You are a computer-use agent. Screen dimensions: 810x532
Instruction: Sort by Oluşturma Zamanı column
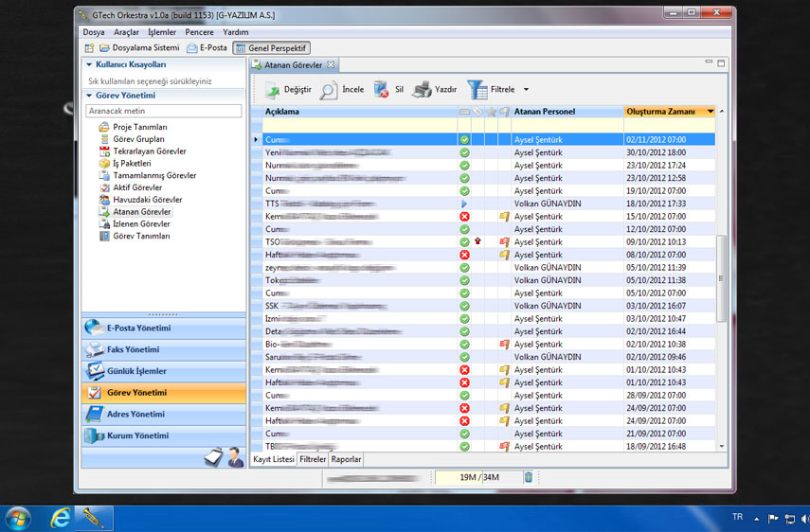[663, 112]
